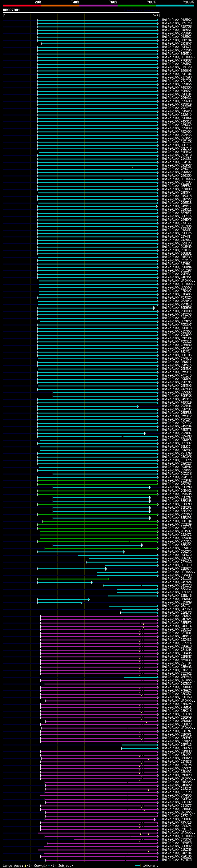Click the orange ~40% identity legend segment

click(61, 6)
